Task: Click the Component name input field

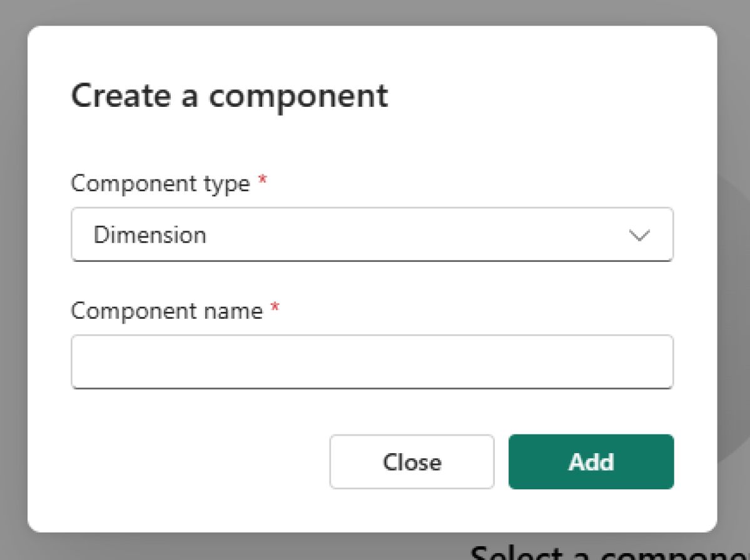Action: coord(372,362)
